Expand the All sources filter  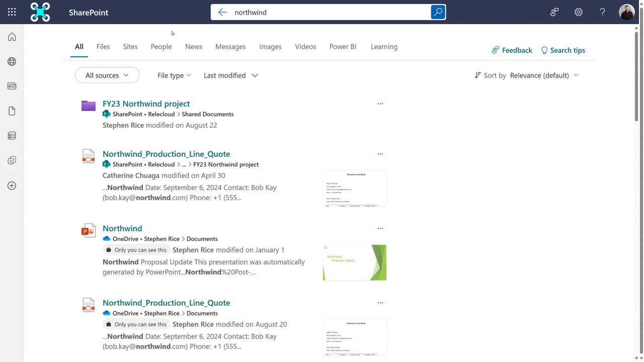tap(107, 75)
